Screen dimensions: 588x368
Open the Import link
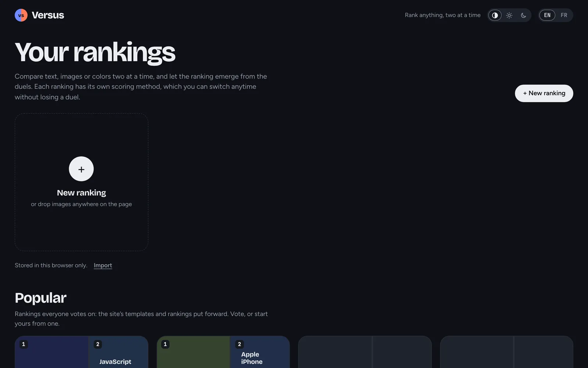pyautogui.click(x=103, y=265)
